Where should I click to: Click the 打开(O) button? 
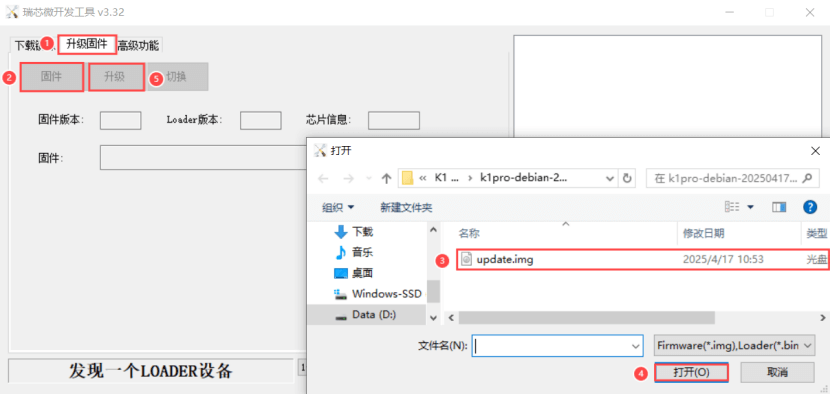click(x=691, y=372)
